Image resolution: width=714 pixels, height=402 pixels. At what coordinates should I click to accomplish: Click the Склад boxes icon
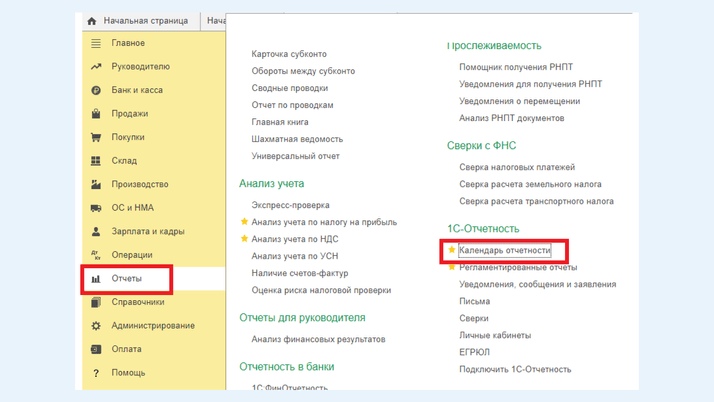pos(96,161)
